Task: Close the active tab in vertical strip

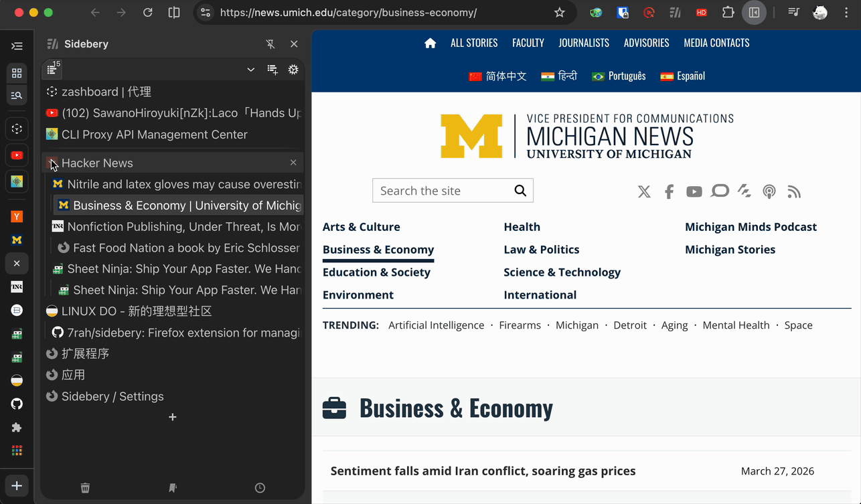Action: coord(17,264)
